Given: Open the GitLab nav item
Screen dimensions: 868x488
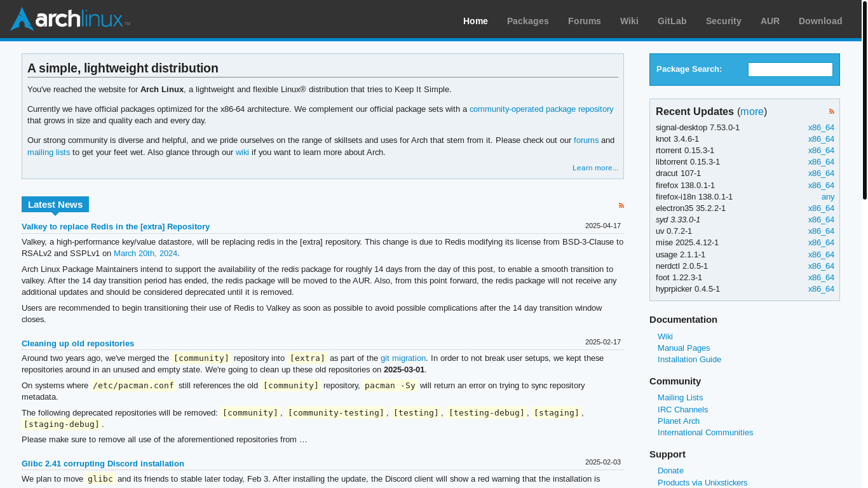Looking at the screenshot, I should 672,21.
